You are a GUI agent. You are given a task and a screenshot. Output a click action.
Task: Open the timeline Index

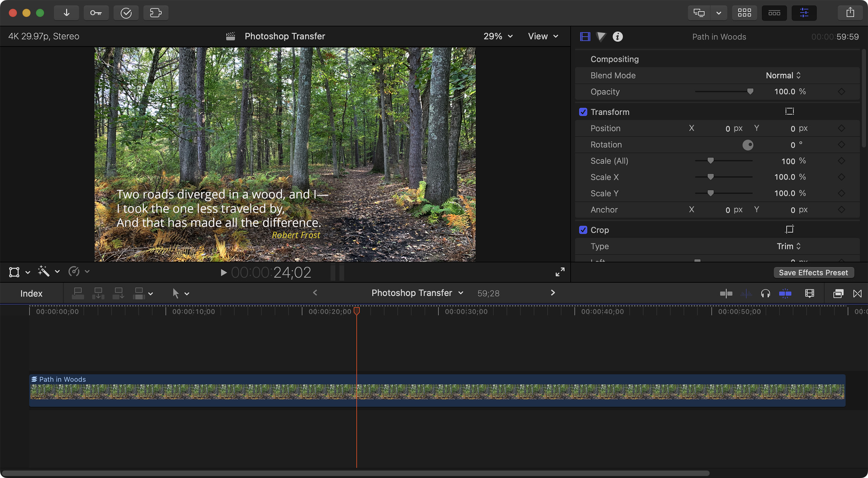31,293
